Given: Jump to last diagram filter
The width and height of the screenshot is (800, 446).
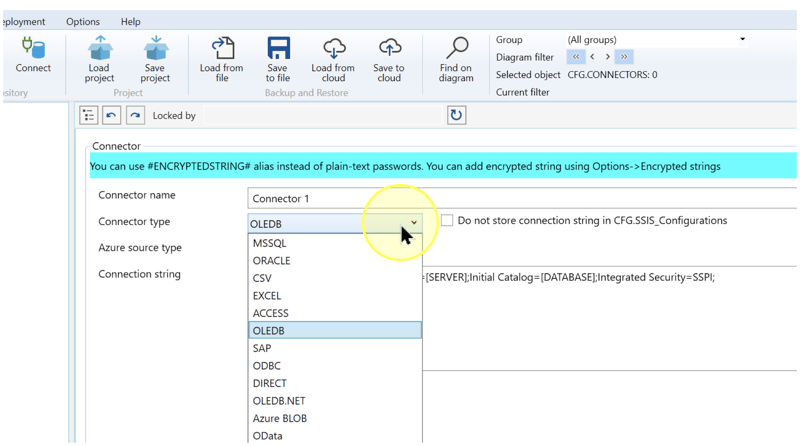Looking at the screenshot, I should [x=624, y=57].
